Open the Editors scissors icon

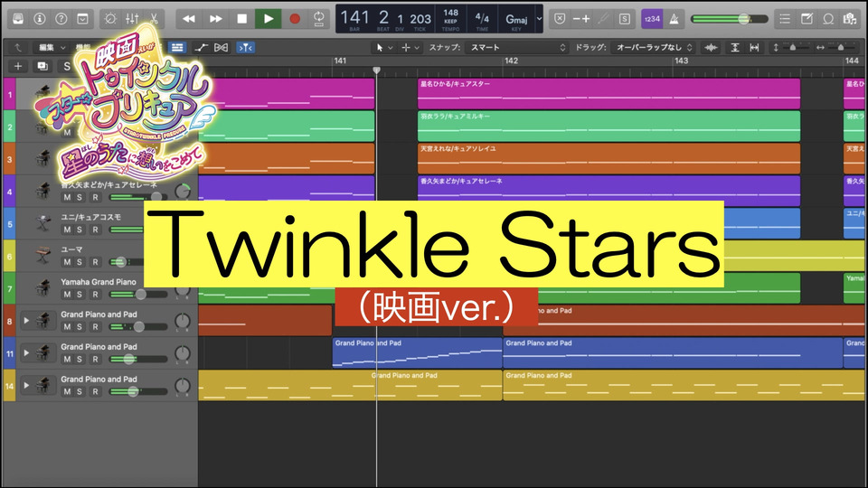click(x=154, y=19)
